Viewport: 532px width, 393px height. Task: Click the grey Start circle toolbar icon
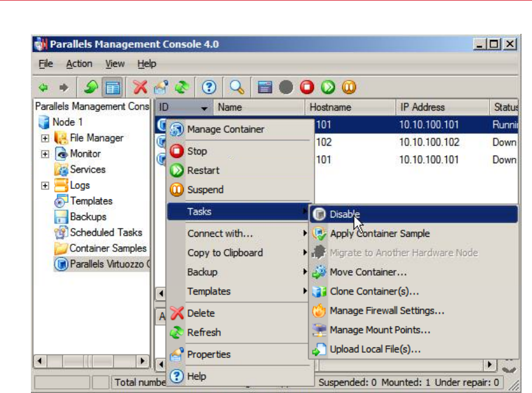pos(286,87)
